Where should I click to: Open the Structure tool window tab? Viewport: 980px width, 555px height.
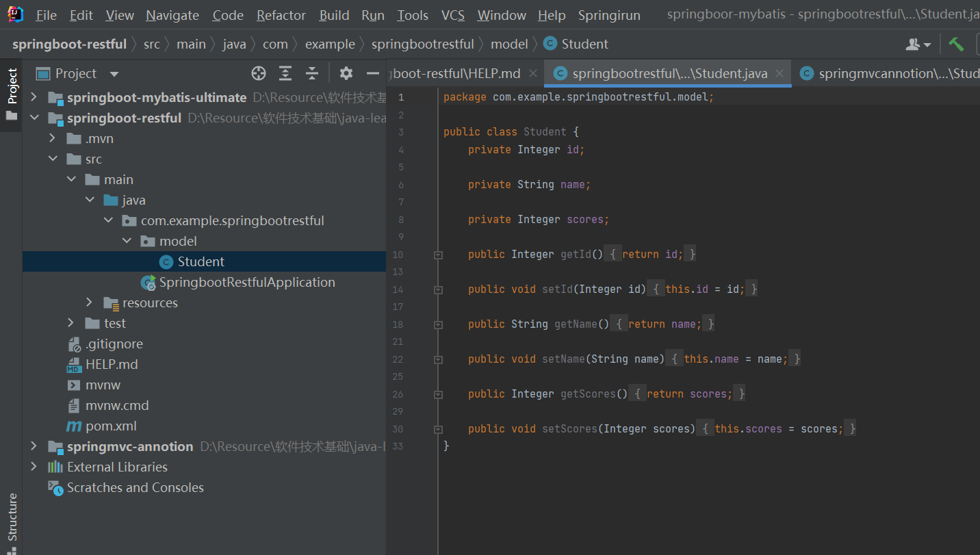12,523
